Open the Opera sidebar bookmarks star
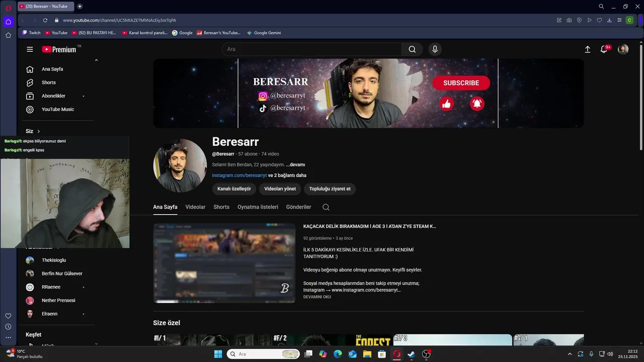Screen dimensions: 644x362 coord(8,35)
